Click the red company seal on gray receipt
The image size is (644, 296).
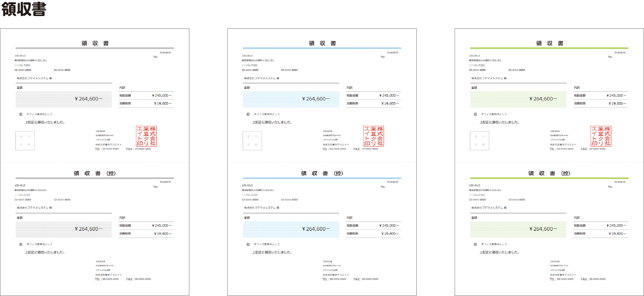click(x=146, y=136)
